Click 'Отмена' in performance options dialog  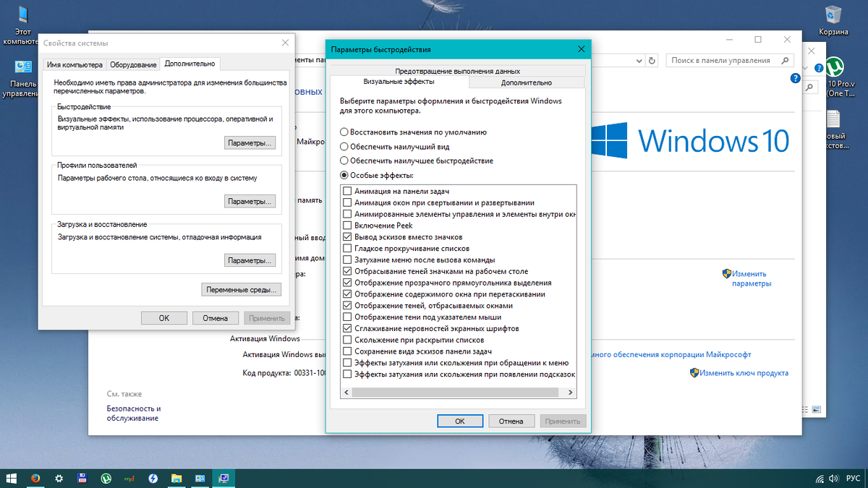pos(511,421)
